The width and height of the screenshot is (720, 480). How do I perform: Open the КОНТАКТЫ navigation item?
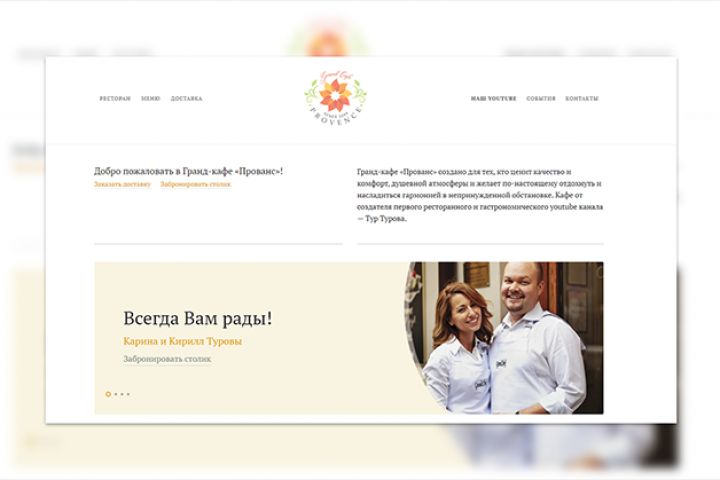click(582, 99)
